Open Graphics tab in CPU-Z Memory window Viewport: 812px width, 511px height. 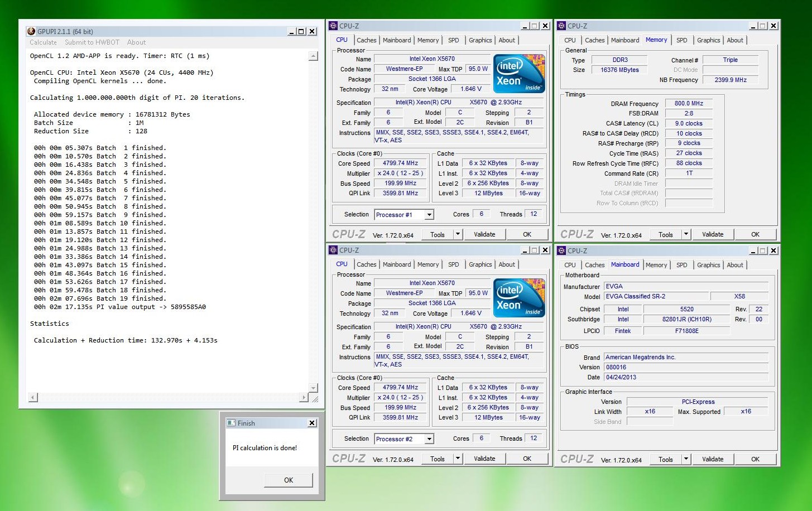709,40
